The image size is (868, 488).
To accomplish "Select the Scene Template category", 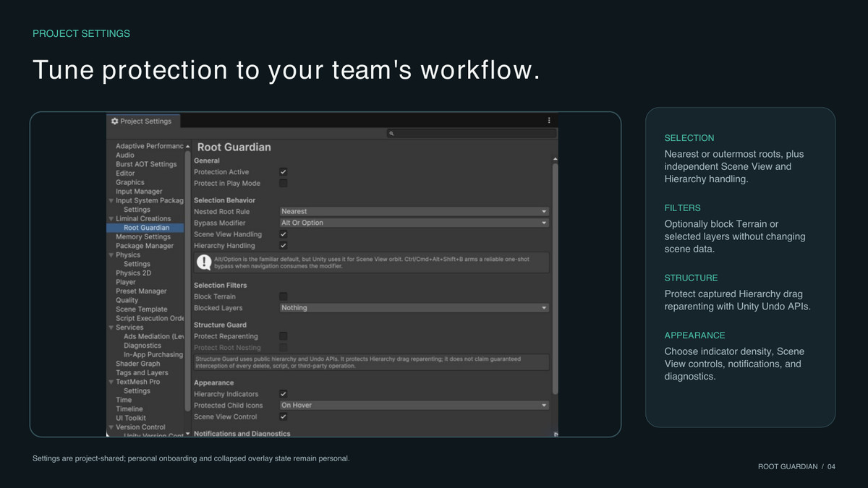I will pyautogui.click(x=141, y=309).
